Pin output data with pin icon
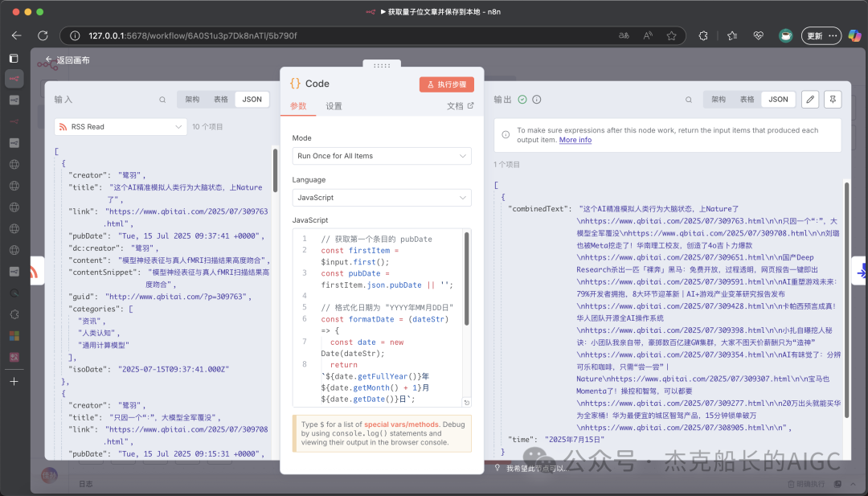 click(833, 100)
